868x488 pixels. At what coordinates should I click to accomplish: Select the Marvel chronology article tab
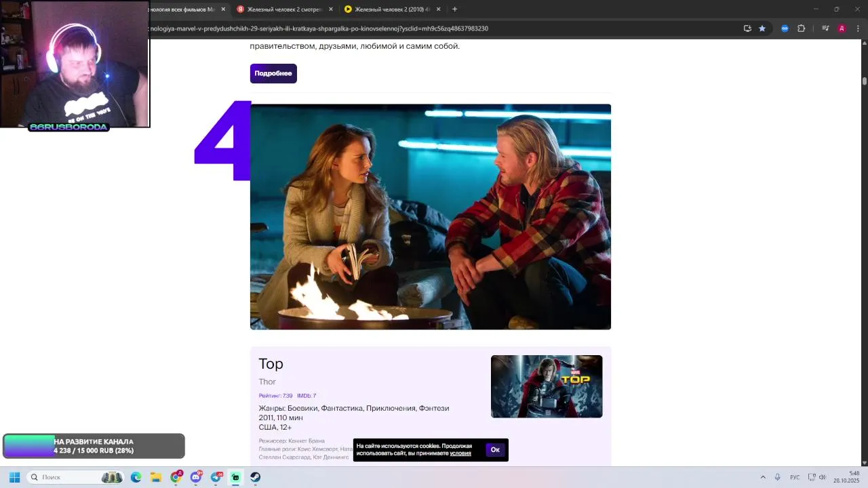[182, 9]
